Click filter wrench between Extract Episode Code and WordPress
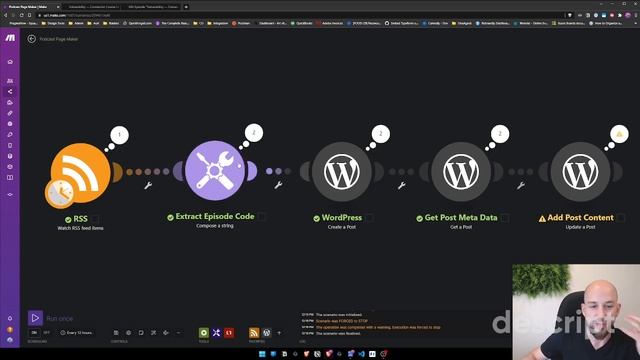 pyautogui.click(x=278, y=185)
